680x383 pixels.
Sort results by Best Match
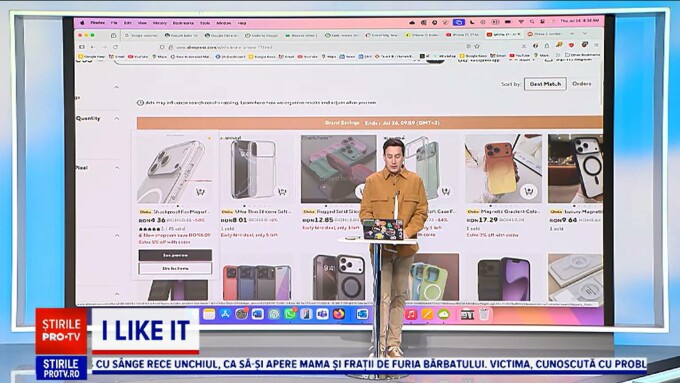pyautogui.click(x=545, y=84)
